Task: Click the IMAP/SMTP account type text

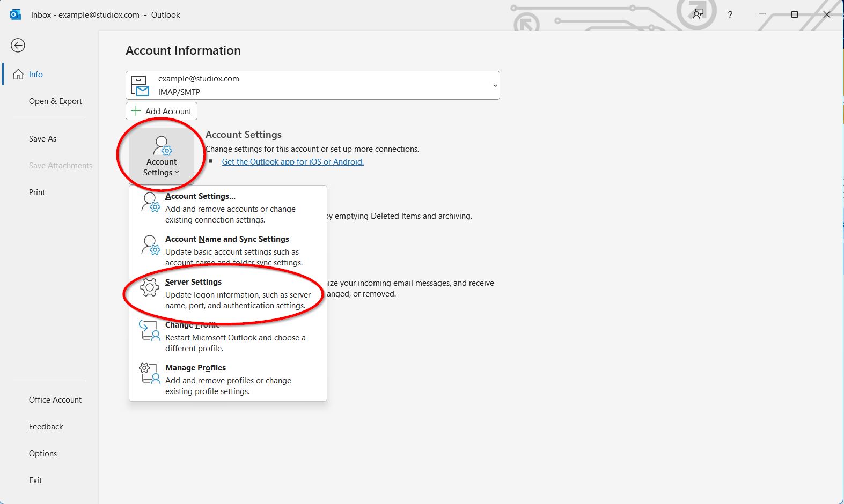Action: pyautogui.click(x=179, y=92)
